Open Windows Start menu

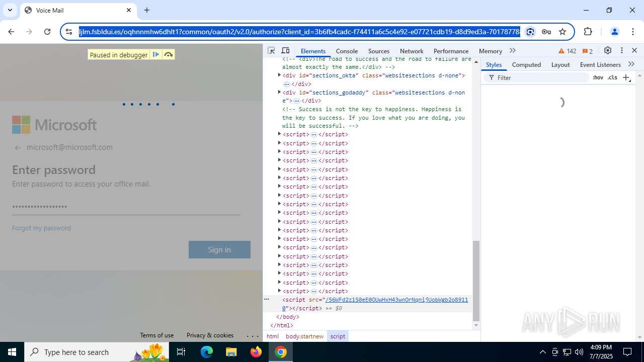(x=12, y=352)
